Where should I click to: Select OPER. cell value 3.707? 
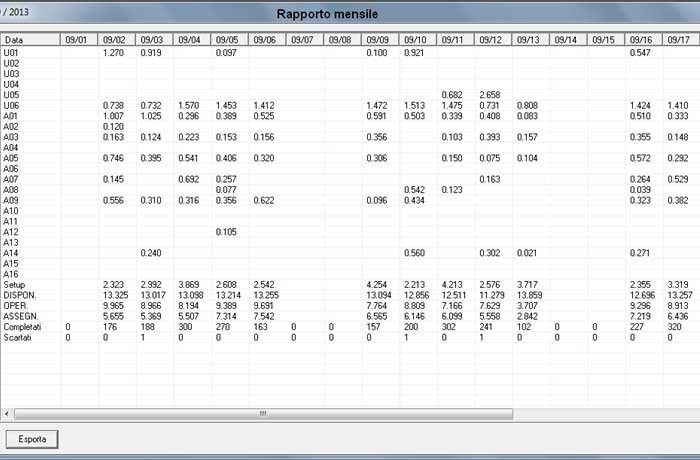click(527, 306)
